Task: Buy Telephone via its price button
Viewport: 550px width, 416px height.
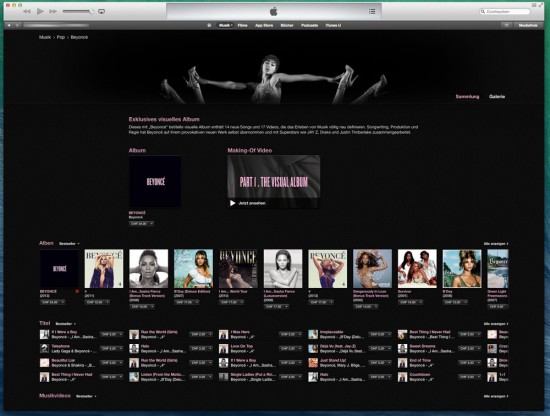Action: (112, 349)
